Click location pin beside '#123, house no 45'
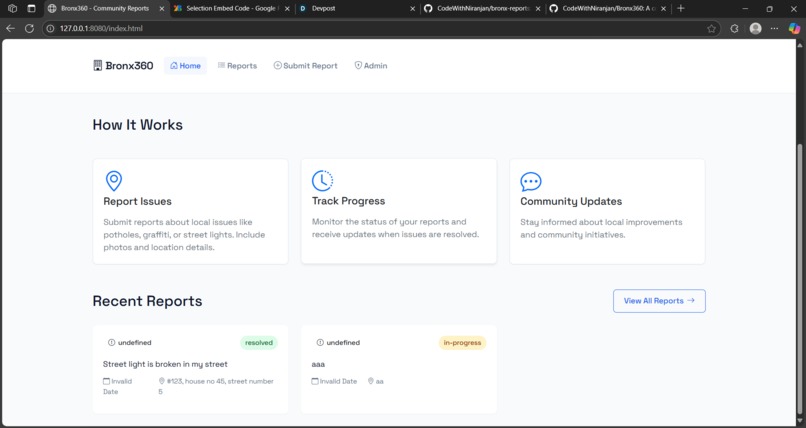The width and height of the screenshot is (806, 428). tap(162, 381)
